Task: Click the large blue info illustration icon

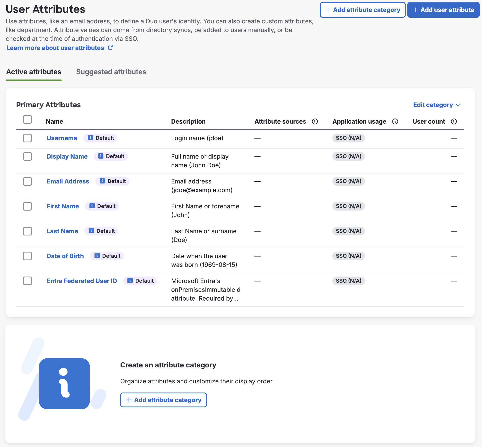Action: 64,384
